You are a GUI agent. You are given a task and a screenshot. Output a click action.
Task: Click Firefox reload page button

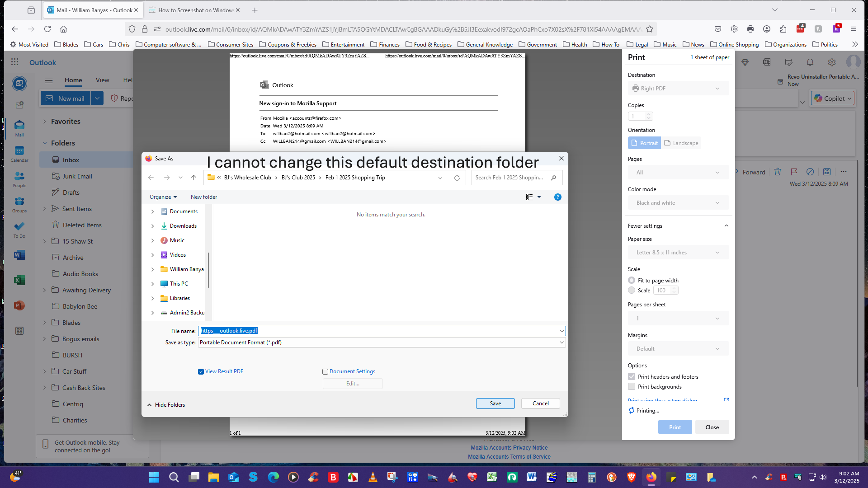coord(47,29)
